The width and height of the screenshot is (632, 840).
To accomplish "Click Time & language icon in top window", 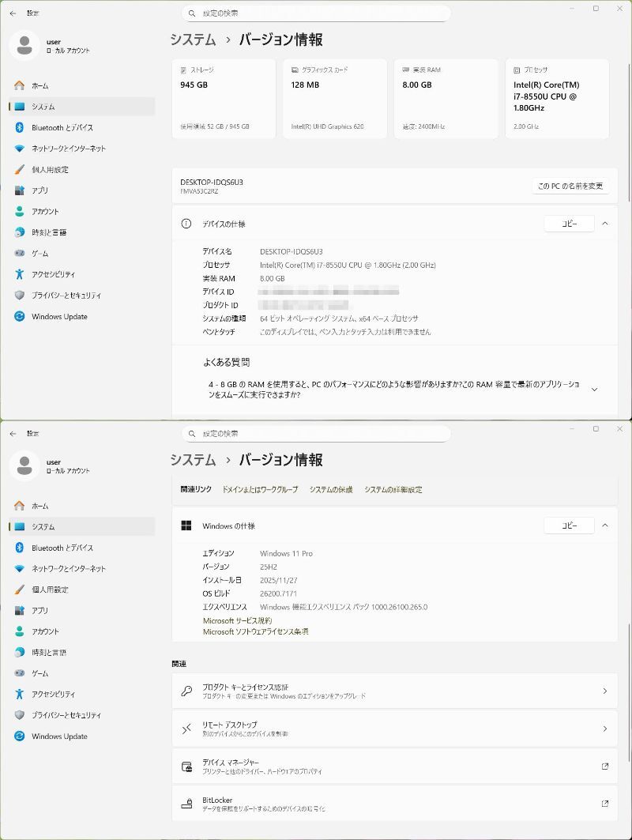I will click(x=19, y=232).
